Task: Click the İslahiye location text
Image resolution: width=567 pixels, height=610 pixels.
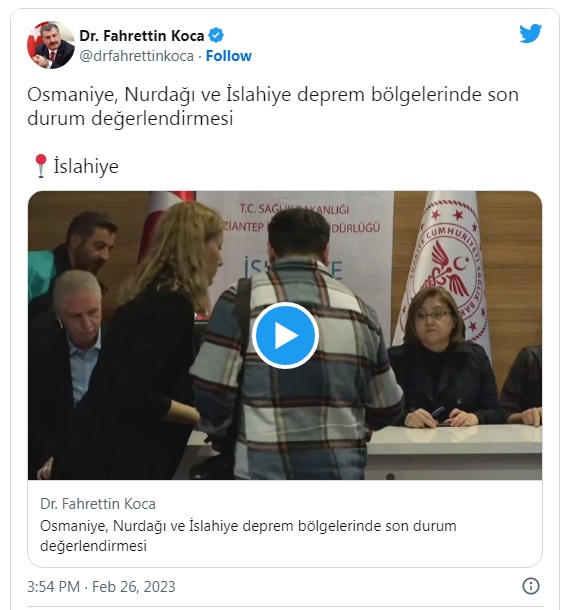Action: tap(86, 166)
